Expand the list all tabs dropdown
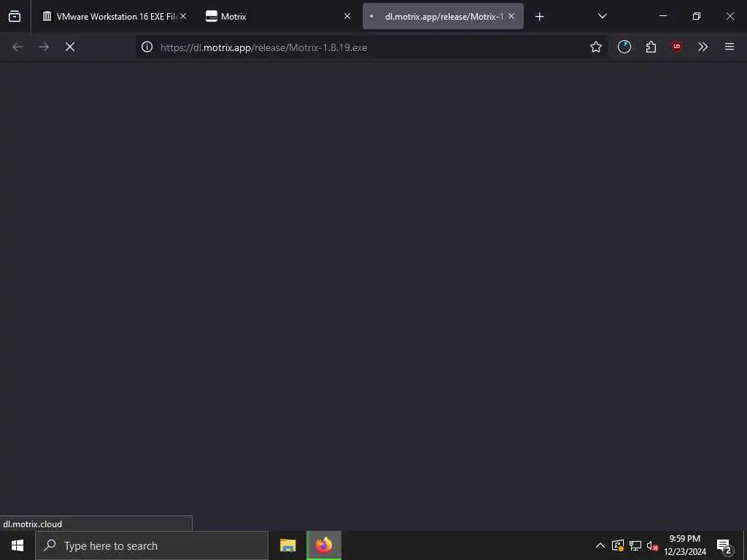This screenshot has height=560, width=747. pos(602,16)
